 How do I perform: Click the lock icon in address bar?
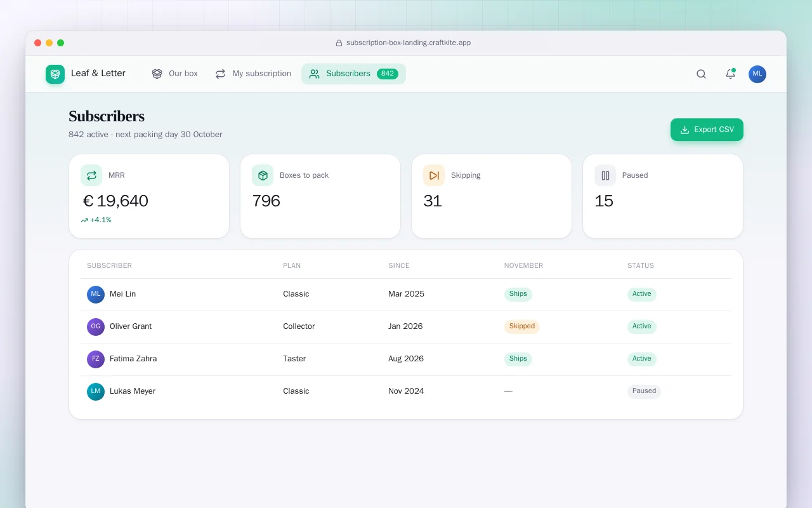click(339, 43)
